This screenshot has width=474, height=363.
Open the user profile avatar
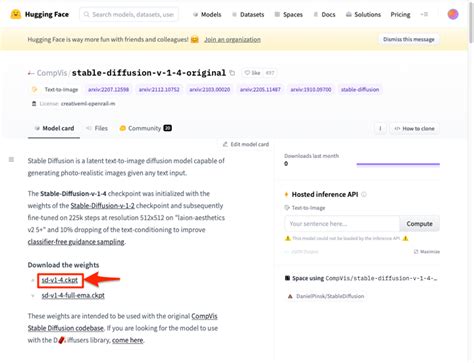click(453, 14)
